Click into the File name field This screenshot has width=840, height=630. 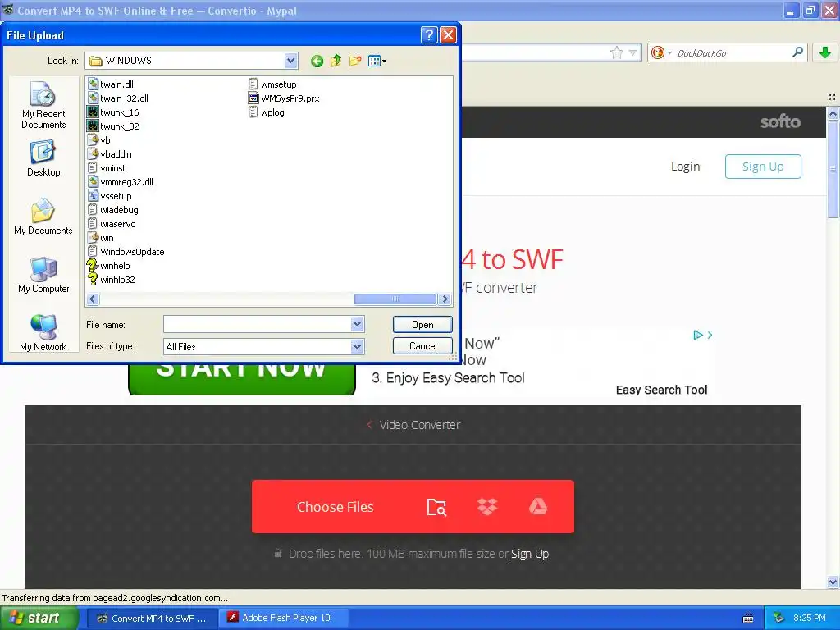pos(257,323)
